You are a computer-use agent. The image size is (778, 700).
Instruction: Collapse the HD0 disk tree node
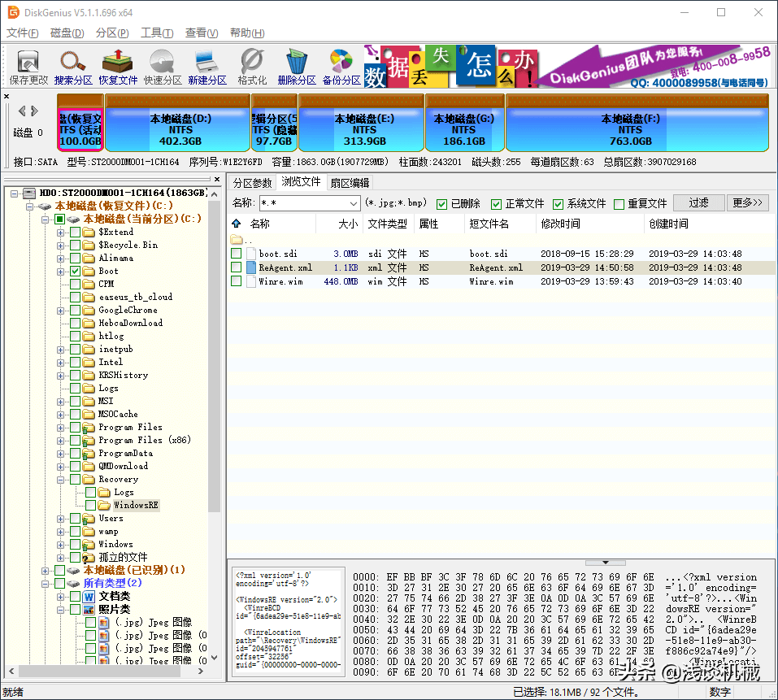14,193
